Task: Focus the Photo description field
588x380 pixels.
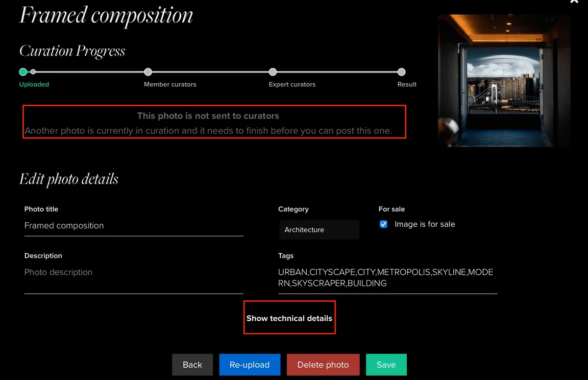Action: [x=134, y=278]
